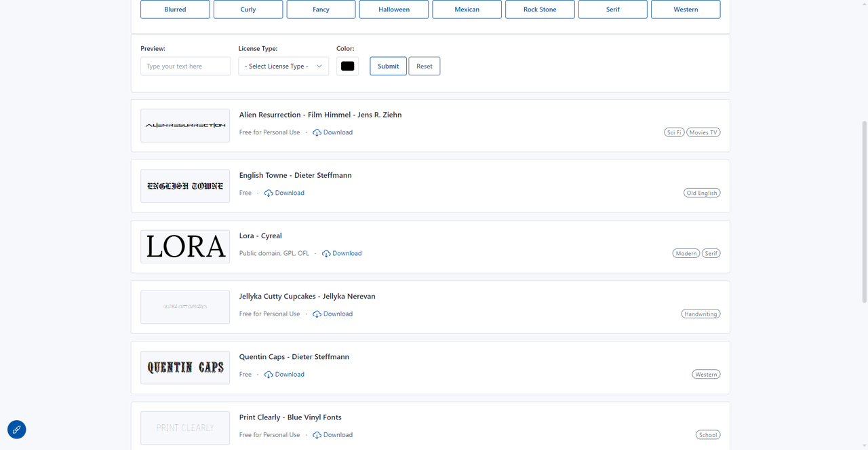This screenshot has width=868, height=450.
Task: Focus the preview text input field
Action: coord(185,67)
